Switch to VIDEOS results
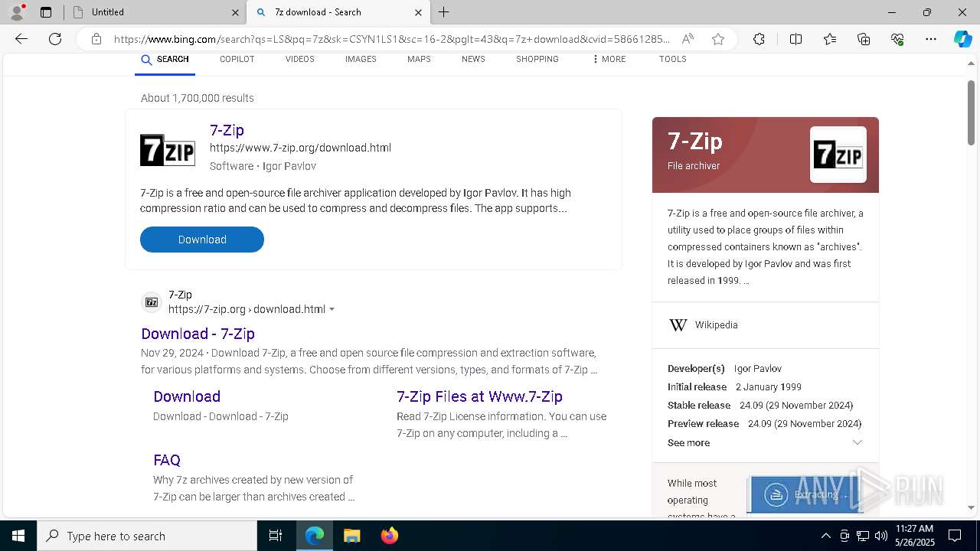The width and height of the screenshot is (980, 551). (x=299, y=59)
